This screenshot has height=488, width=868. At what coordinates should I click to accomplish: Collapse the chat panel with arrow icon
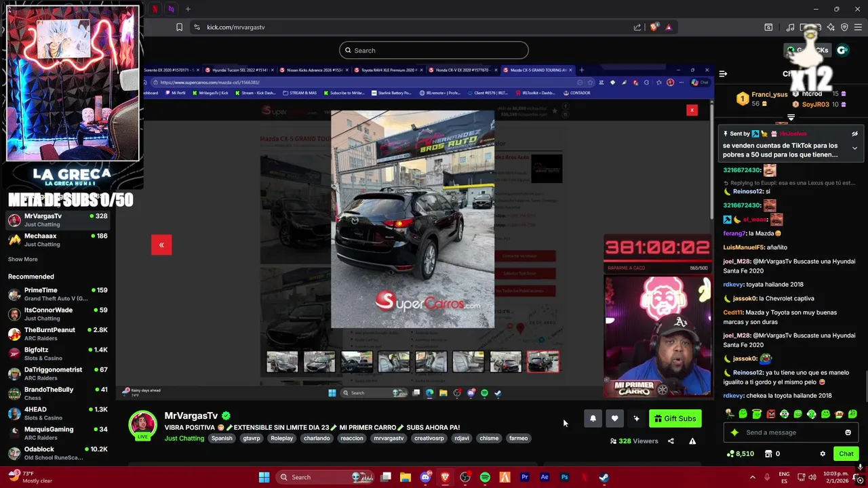(723, 73)
